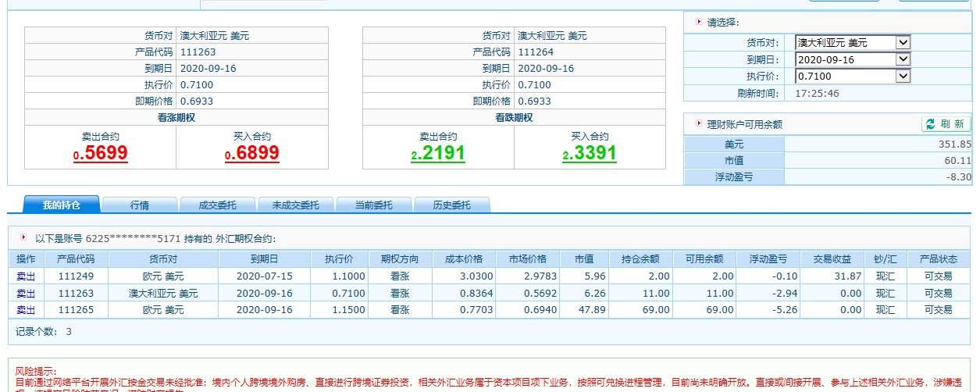Image resolution: width=980 pixels, height=392 pixels.
Task: Click the 美元 balance value 351.85
Action: click(x=956, y=144)
